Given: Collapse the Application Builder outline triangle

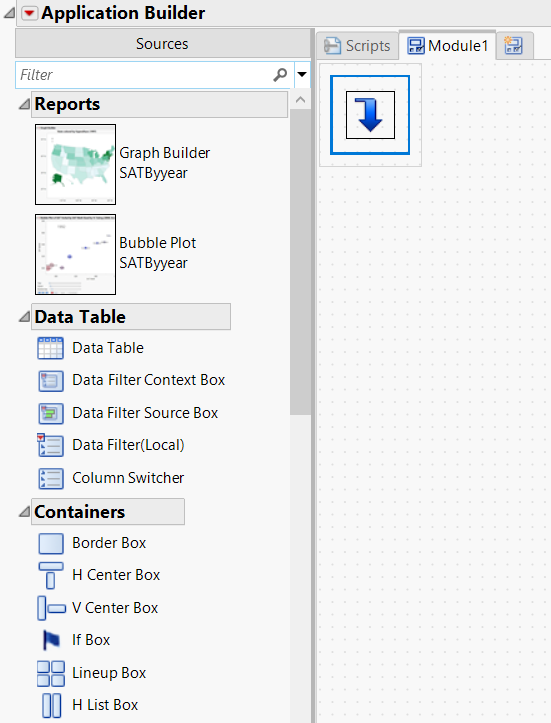Looking at the screenshot, I should (x=9, y=13).
